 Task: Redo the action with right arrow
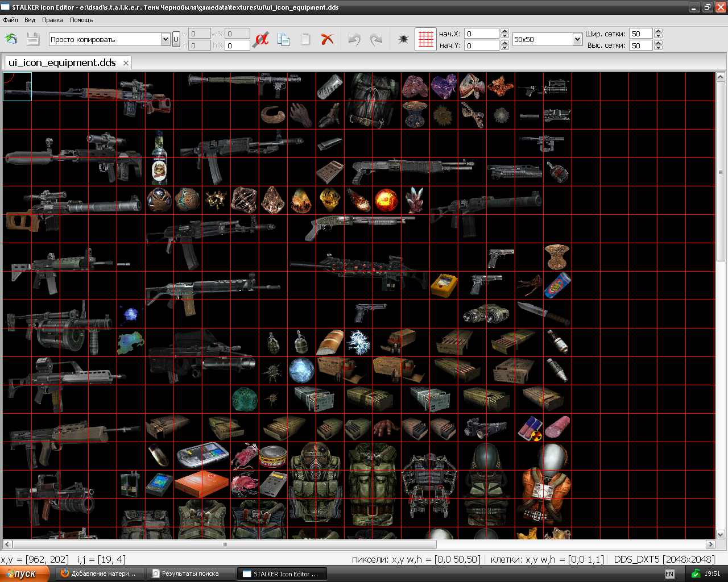coord(376,39)
